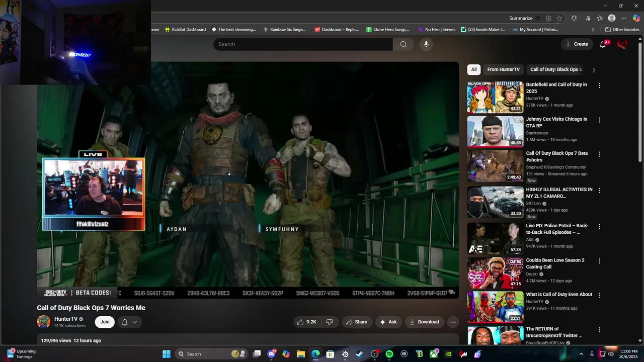The height and width of the screenshot is (362, 644).
Task: Open options for Call Of Duty Black Ops 7 Beta #shotrs
Action: click(599, 154)
